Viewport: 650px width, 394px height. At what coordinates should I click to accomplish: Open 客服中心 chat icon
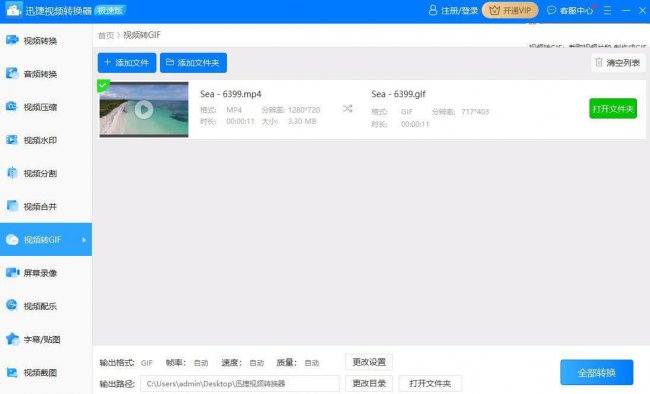[551, 10]
